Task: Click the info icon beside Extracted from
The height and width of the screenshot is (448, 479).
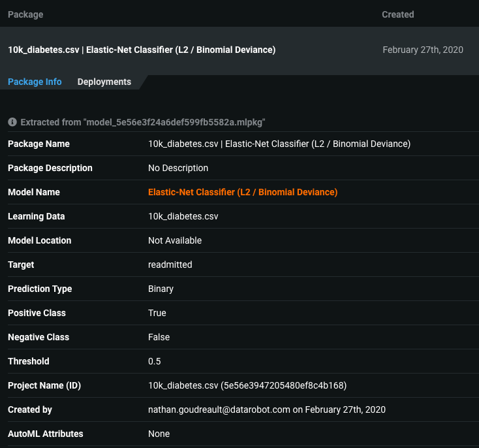Action: click(x=12, y=122)
